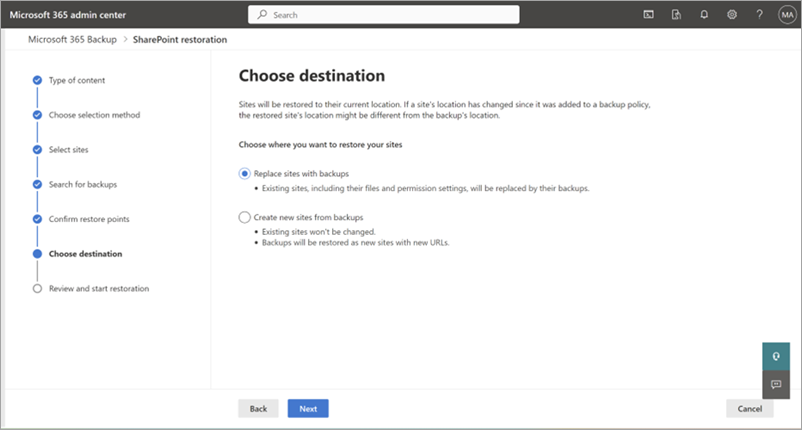Open Search for backups step
This screenshot has height=430, width=802.
82,184
